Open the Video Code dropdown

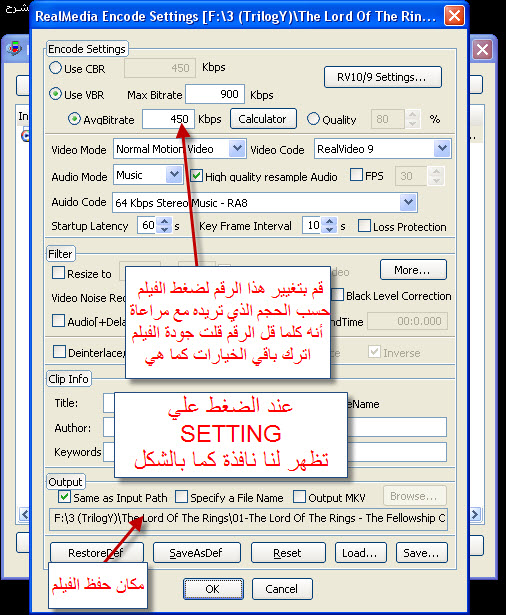[x=442, y=149]
